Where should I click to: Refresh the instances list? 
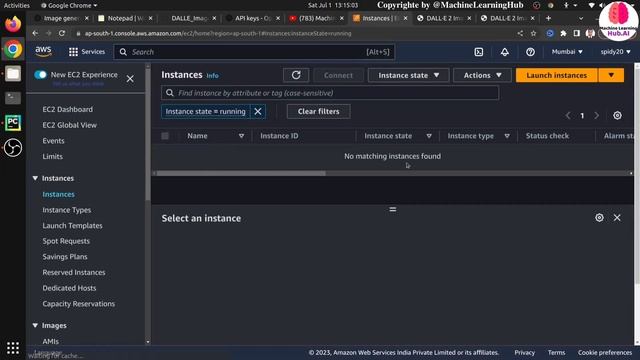pyautogui.click(x=296, y=75)
